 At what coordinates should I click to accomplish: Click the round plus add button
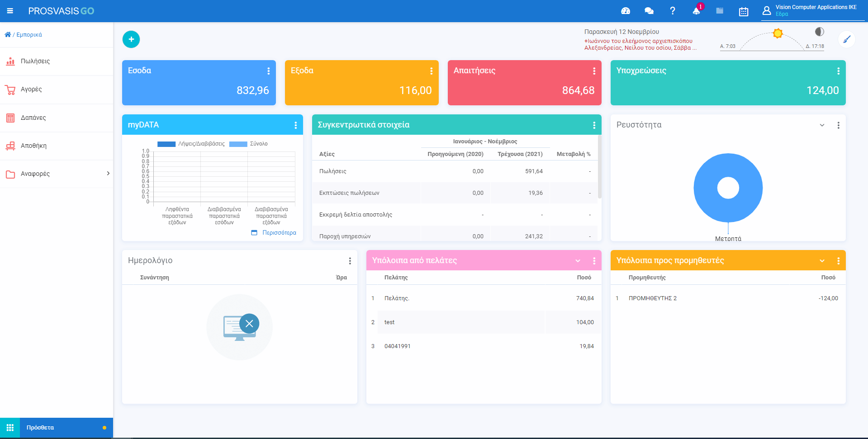coord(131,39)
